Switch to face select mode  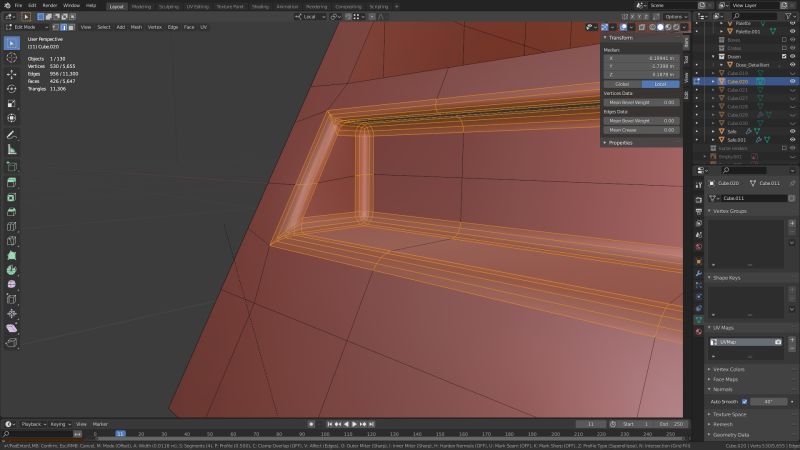[x=71, y=27]
